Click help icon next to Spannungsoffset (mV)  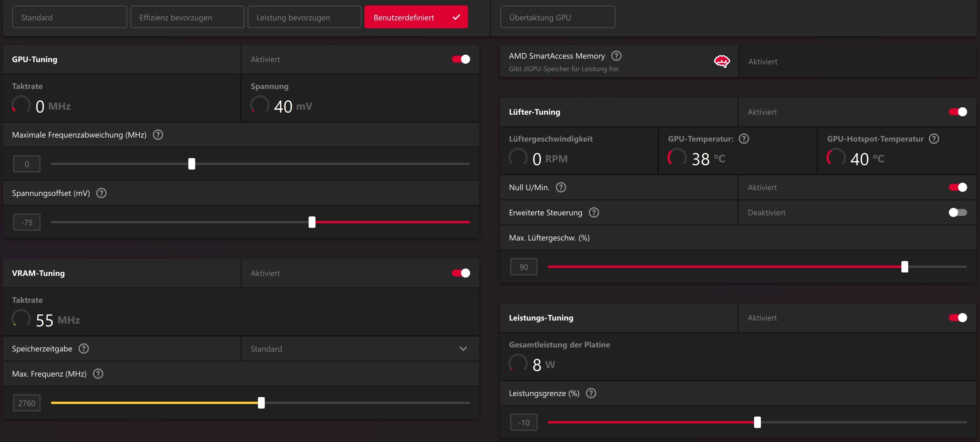click(101, 193)
